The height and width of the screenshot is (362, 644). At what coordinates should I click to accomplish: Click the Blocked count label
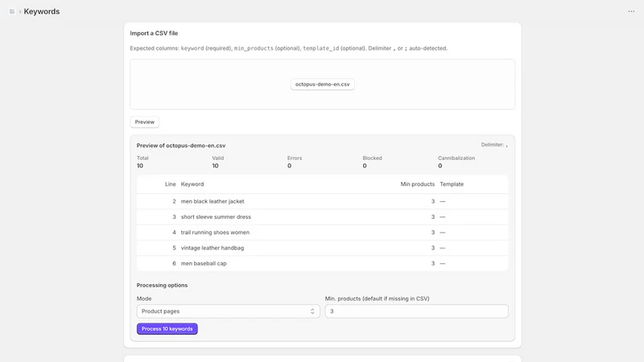372,158
